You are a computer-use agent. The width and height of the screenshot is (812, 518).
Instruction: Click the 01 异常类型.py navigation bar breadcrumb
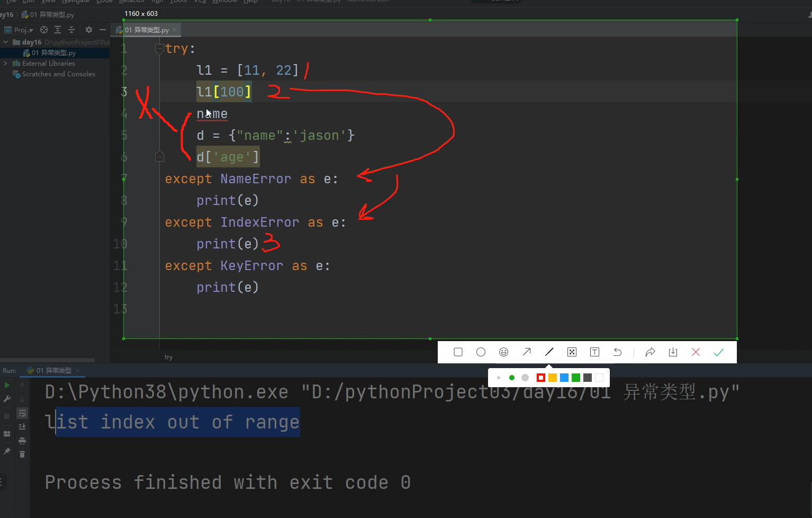[x=48, y=15]
